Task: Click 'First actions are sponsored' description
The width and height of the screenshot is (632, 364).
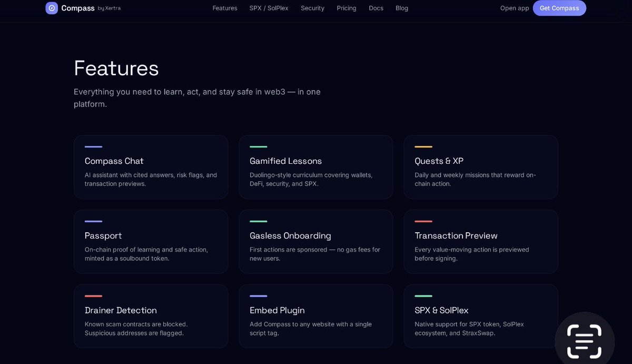Action: pyautogui.click(x=315, y=254)
